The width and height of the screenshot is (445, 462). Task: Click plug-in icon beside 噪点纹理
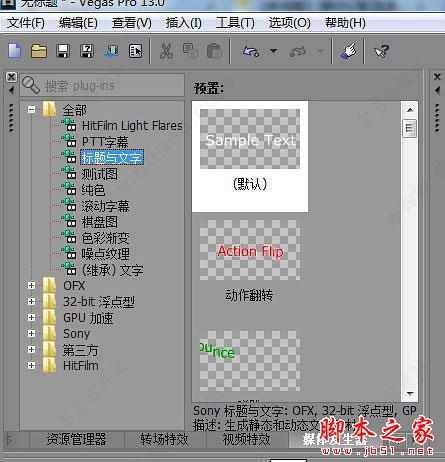click(69, 253)
